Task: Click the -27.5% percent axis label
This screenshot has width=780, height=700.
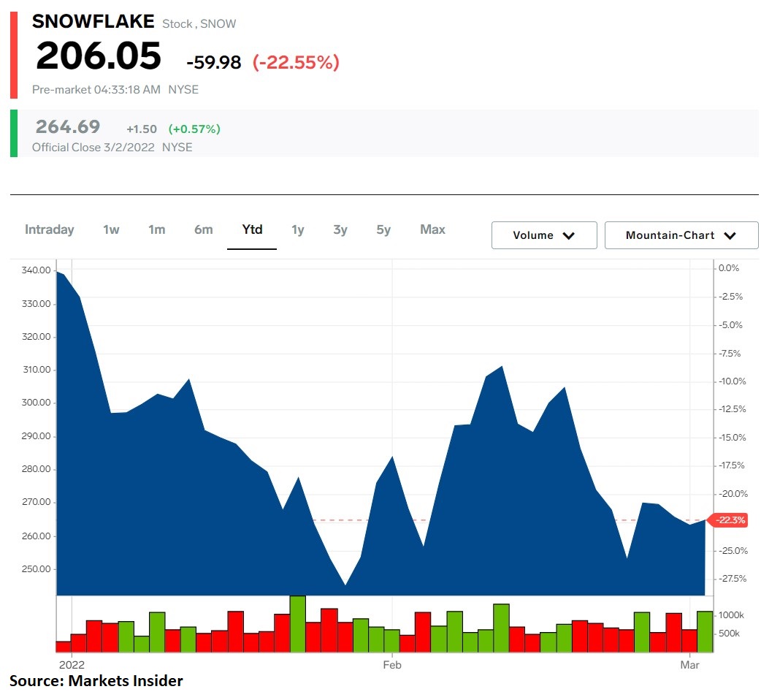Action: (733, 579)
